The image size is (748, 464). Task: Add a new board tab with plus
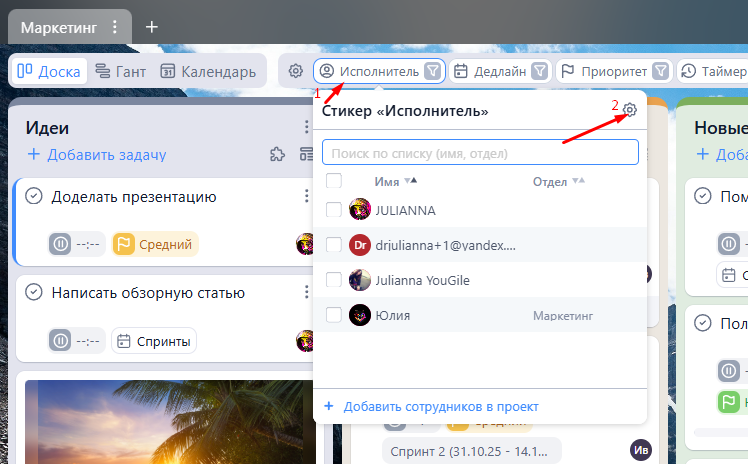coord(152,27)
